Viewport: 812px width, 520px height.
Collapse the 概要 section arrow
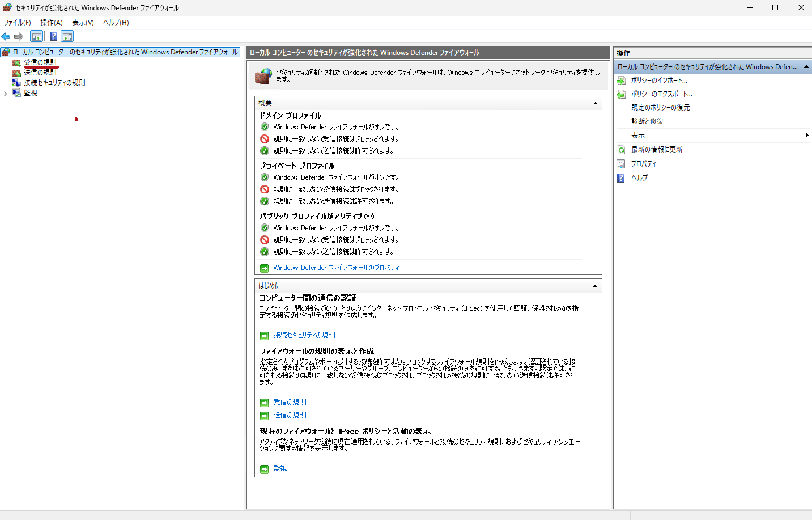595,103
